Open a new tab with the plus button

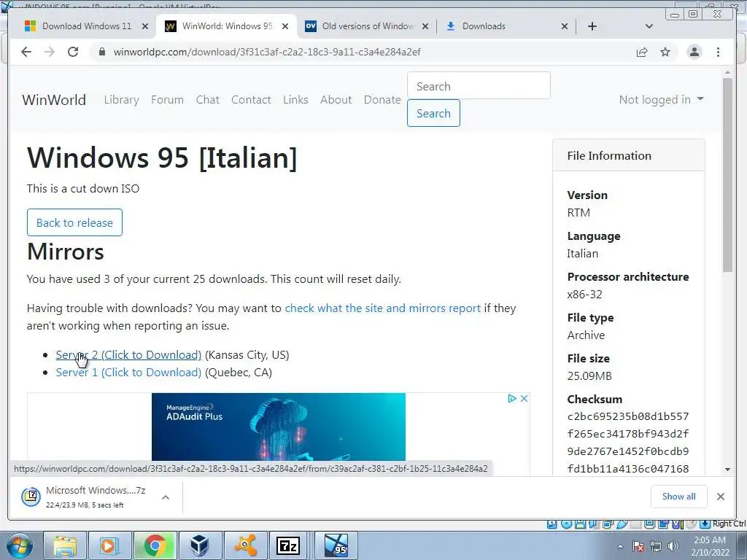[x=592, y=26]
